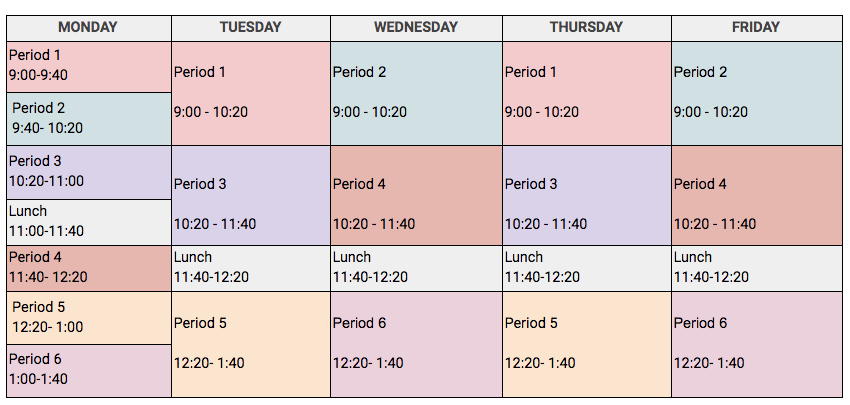This screenshot has height=405, width=850.
Task: Select Monday Period 6 1:00-1:40 cell
Action: tap(88, 369)
